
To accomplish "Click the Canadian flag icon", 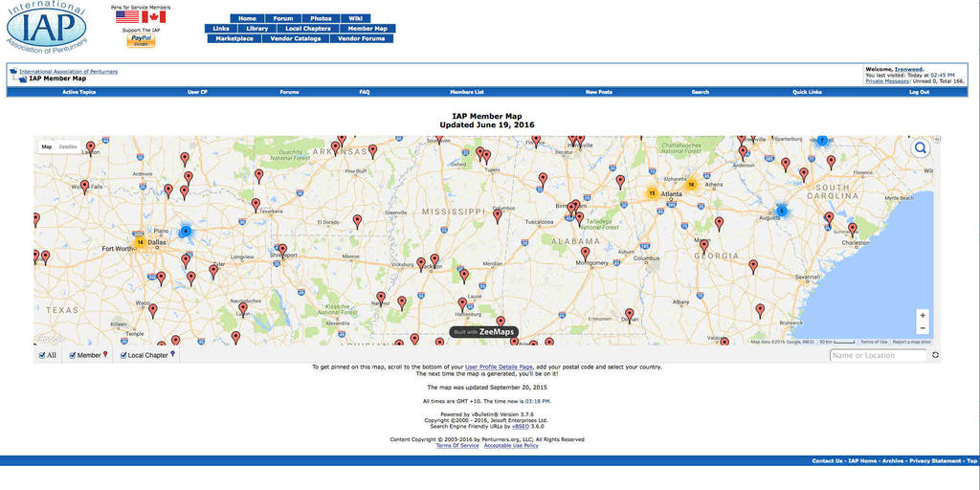I will 153,17.
